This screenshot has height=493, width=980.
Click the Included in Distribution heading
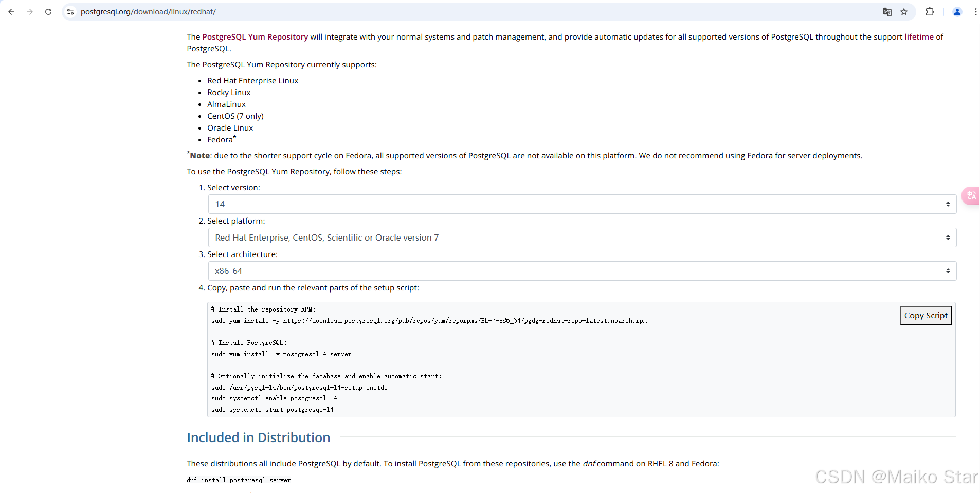point(258,437)
